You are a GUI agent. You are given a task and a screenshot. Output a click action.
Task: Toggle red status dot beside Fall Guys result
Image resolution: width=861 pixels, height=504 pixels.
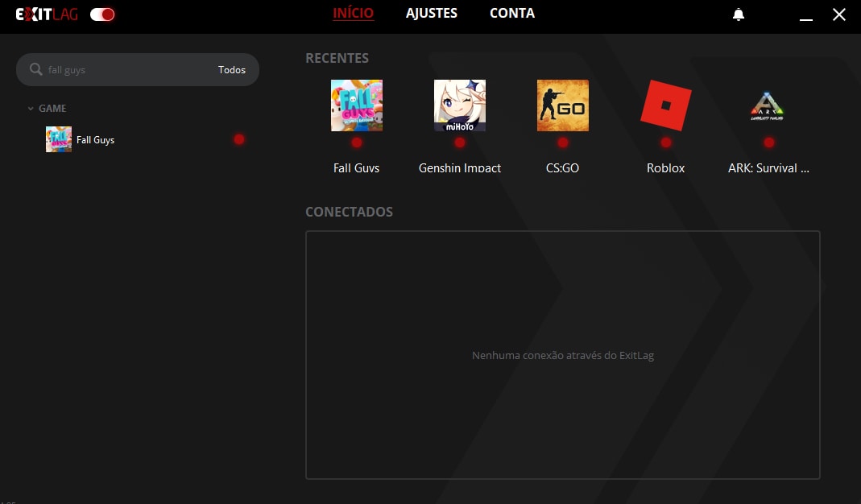[239, 139]
